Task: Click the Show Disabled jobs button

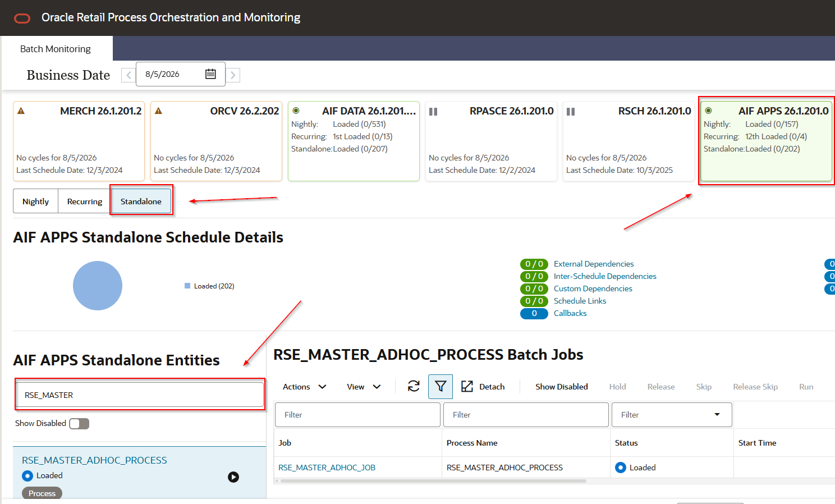Action: [562, 387]
